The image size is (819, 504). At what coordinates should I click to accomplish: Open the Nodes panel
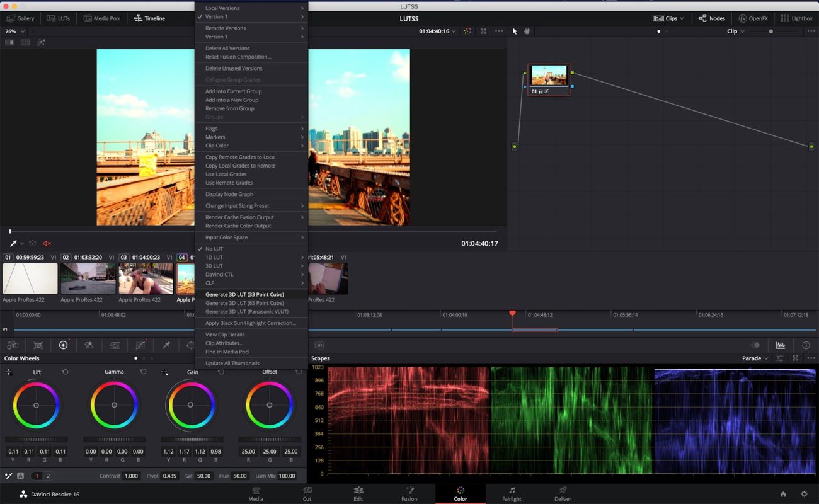tap(711, 18)
